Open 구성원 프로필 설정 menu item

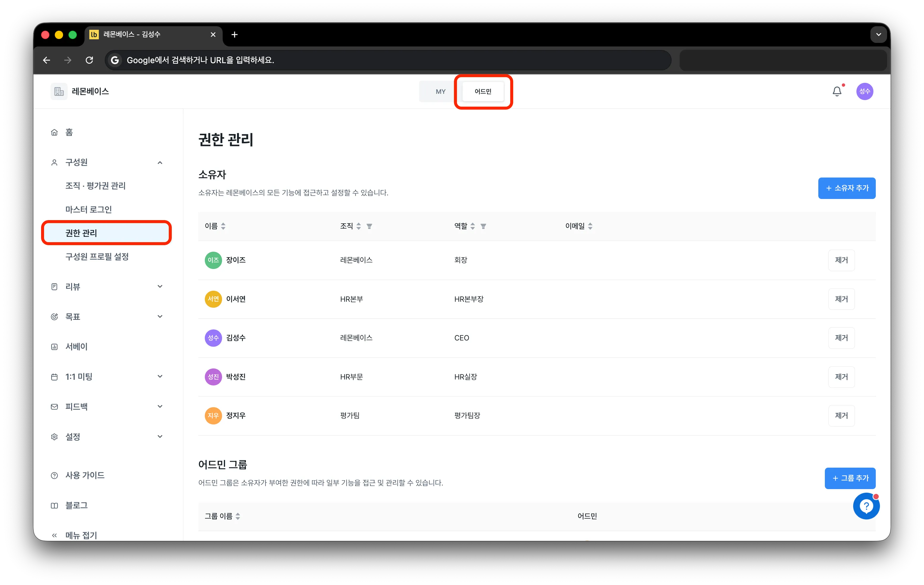click(x=97, y=257)
